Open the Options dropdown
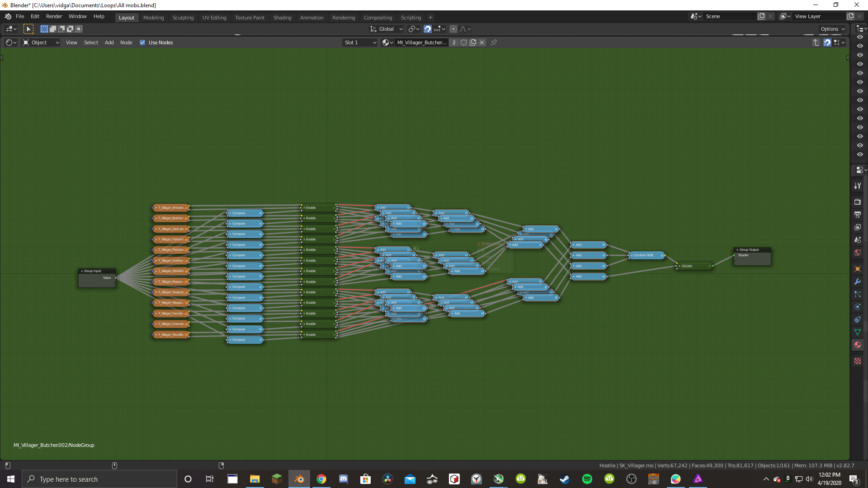 click(x=832, y=29)
